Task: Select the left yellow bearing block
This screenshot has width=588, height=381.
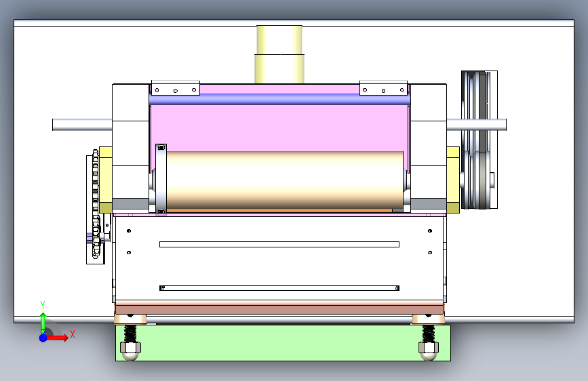Action: click(105, 180)
